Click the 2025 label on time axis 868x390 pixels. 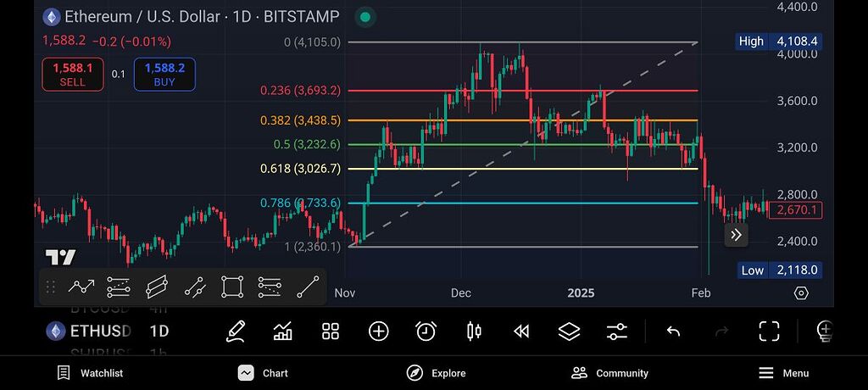(581, 292)
